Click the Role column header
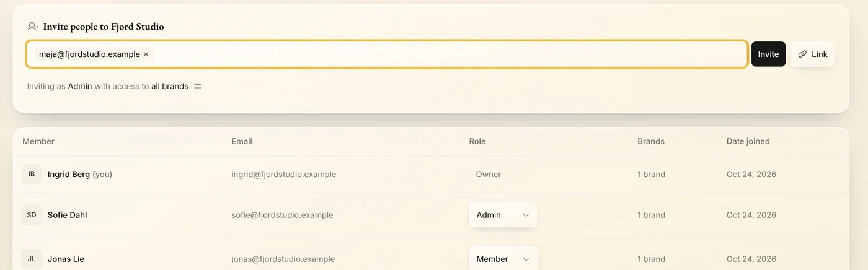The image size is (868, 270). coord(477,141)
